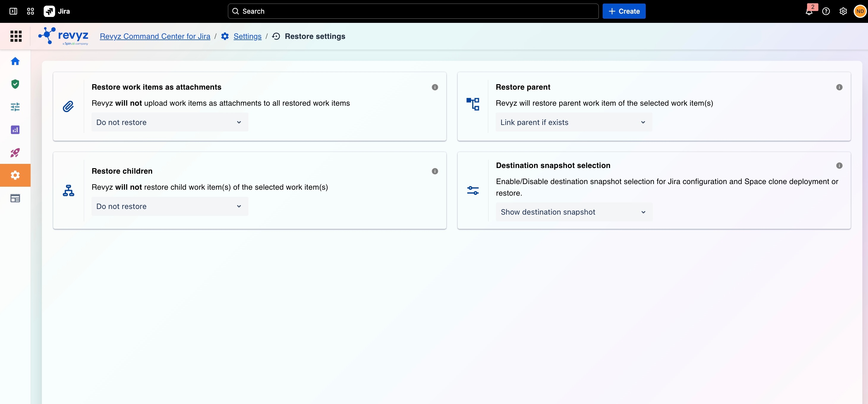The height and width of the screenshot is (404, 868).
Task: Show info for Destination snapshot selection
Action: (x=839, y=165)
